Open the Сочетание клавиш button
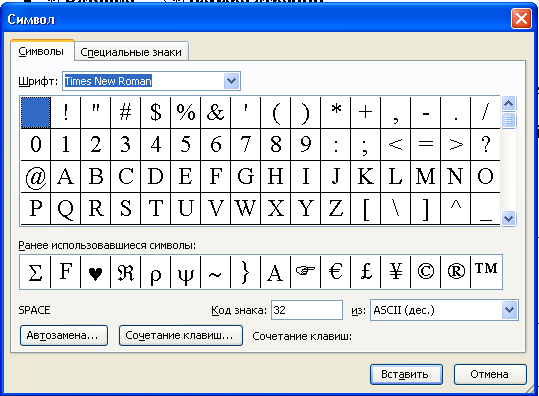Image resolution: width=539 pixels, height=396 pixels. pyautogui.click(x=181, y=336)
